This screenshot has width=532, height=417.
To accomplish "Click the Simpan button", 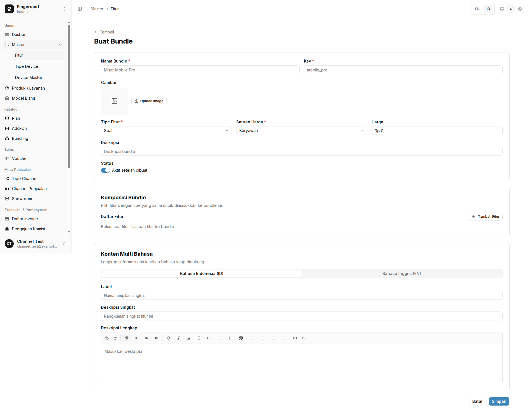I will [x=499, y=401].
